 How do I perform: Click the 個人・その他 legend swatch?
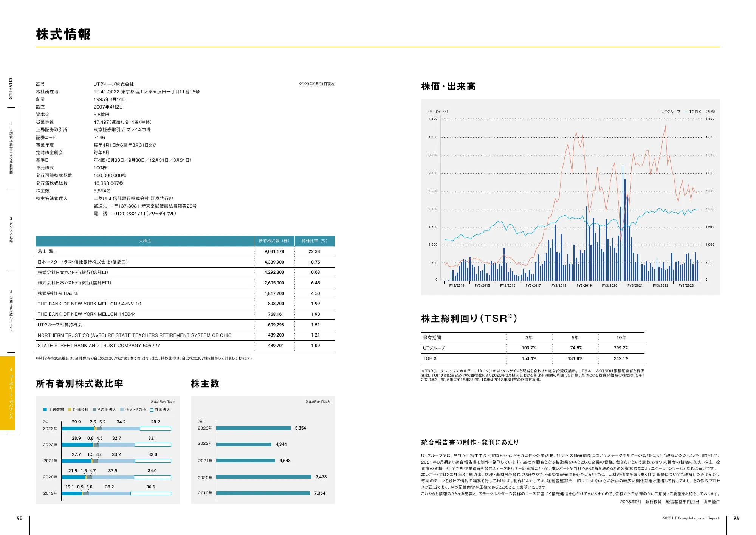(122, 409)
